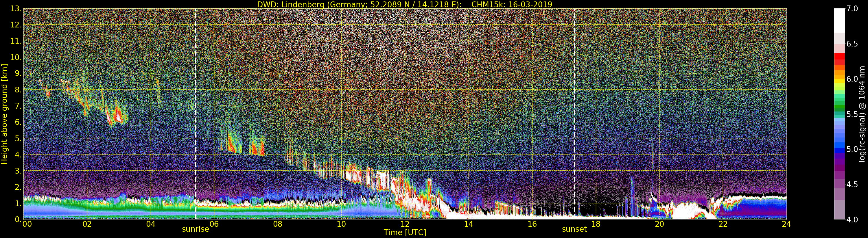Click the '5.' height tick label
Viewport: 868px width, 238px height.
point(18,138)
